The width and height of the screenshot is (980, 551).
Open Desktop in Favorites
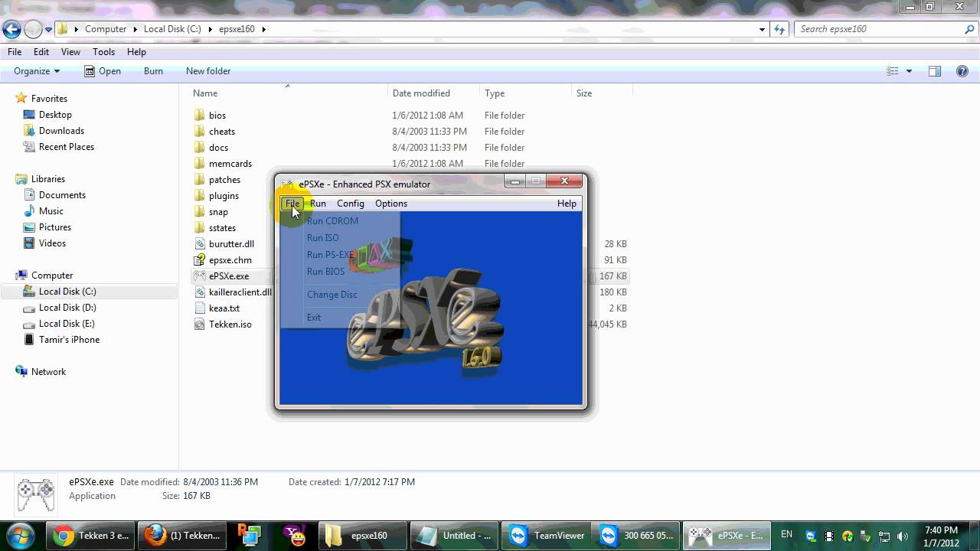pos(55,115)
